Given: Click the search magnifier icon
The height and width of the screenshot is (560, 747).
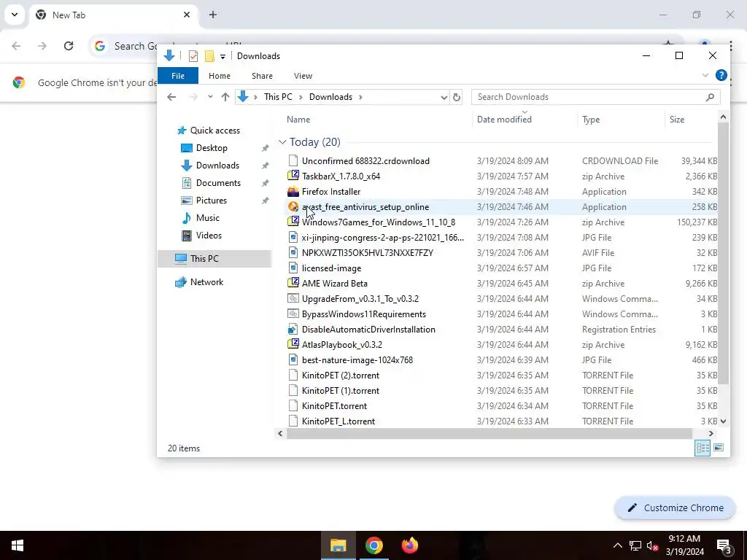Looking at the screenshot, I should tap(710, 97).
